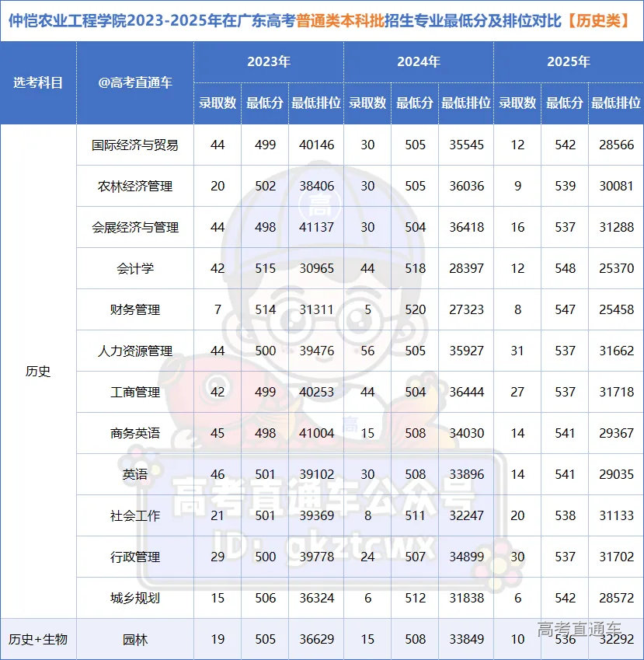Select the 2023 rank value 40146
This screenshot has height=660, width=644.
[x=315, y=145]
